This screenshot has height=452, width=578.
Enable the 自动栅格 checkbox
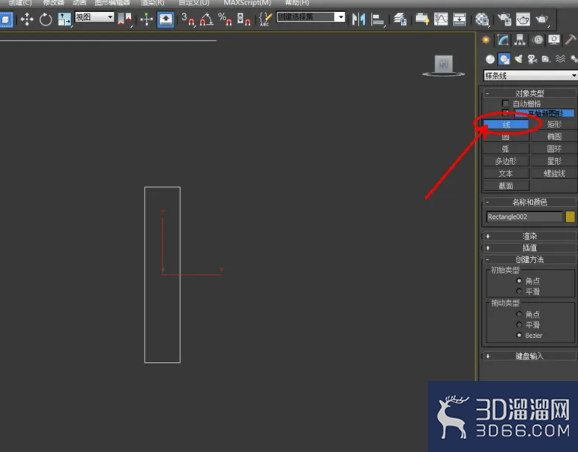point(505,104)
